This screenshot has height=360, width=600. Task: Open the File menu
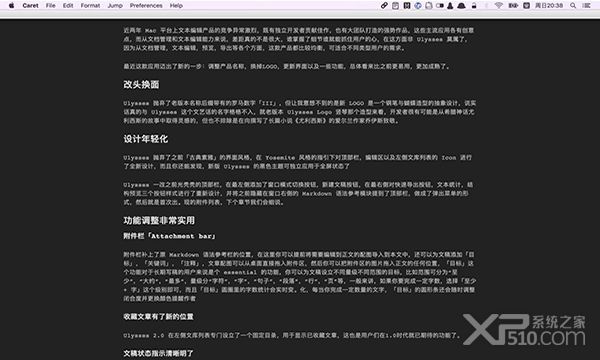pos(51,5)
